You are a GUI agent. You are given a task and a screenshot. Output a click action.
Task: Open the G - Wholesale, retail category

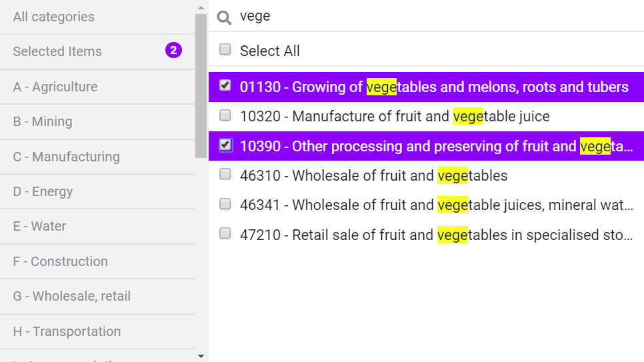pos(97,296)
